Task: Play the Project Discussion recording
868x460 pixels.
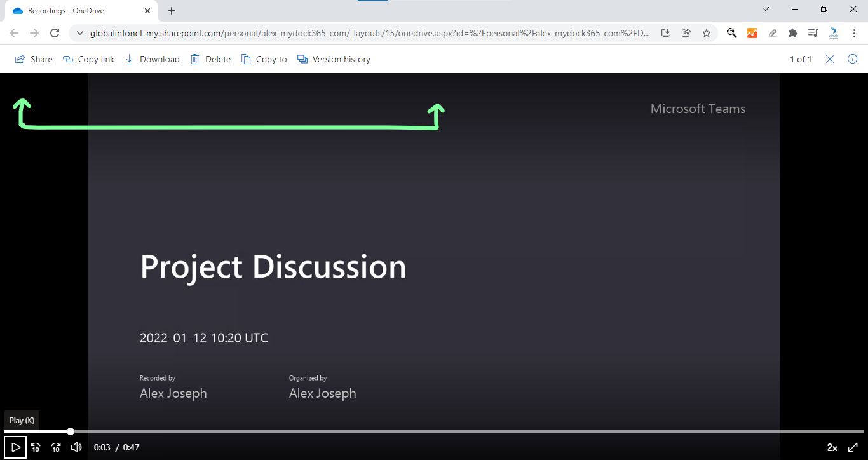Action: click(x=15, y=447)
